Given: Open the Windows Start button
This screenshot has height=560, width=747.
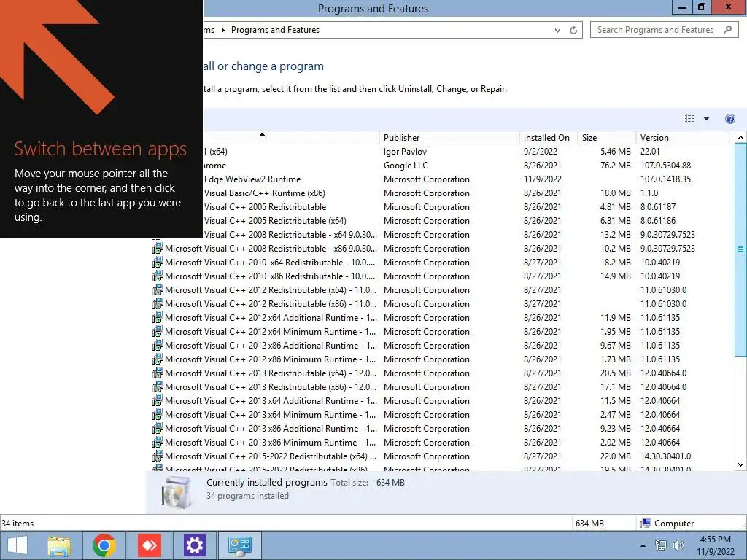Looking at the screenshot, I should [x=18, y=545].
